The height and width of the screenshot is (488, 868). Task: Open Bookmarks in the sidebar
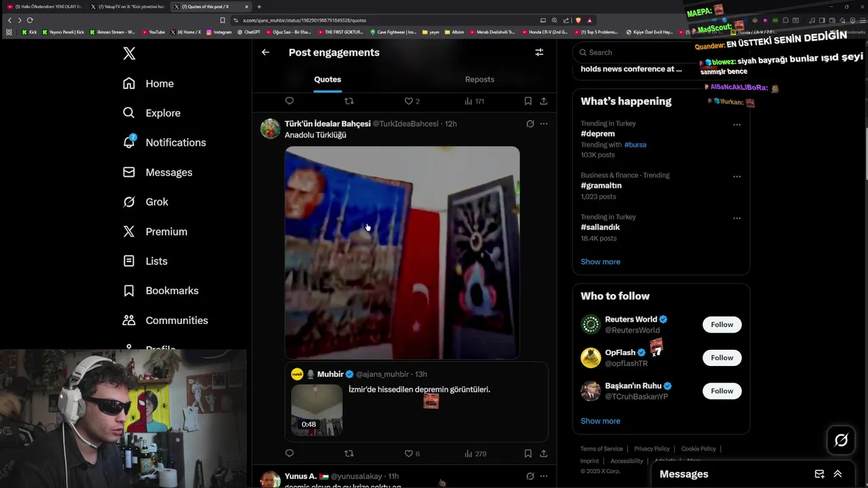click(161, 291)
